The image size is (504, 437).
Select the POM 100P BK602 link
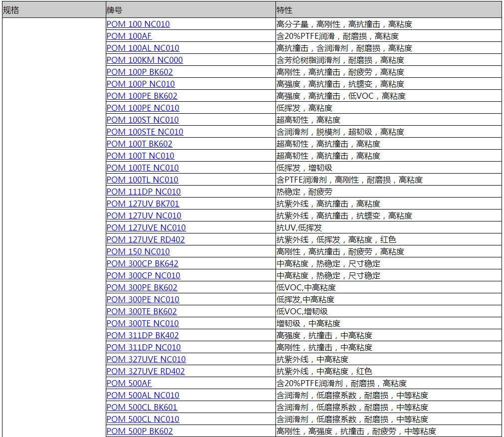140,72
